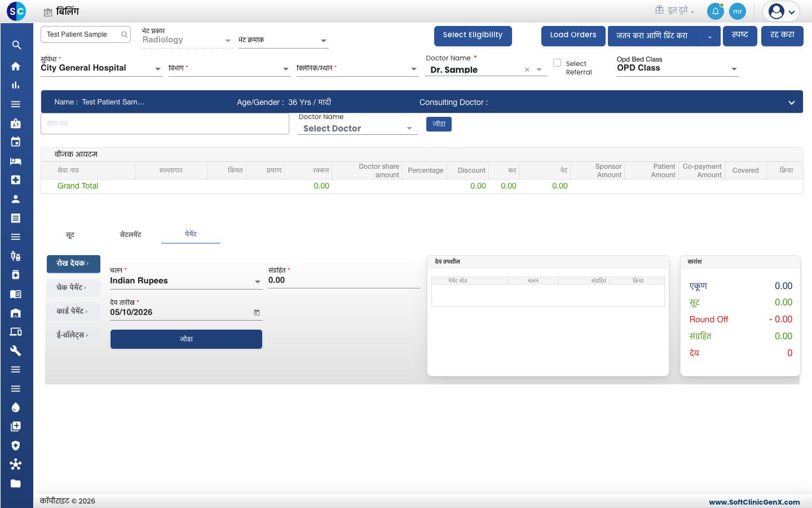The height and width of the screenshot is (508, 812).
Task: Open the wrench icon in the sidebar
Action: tap(16, 351)
